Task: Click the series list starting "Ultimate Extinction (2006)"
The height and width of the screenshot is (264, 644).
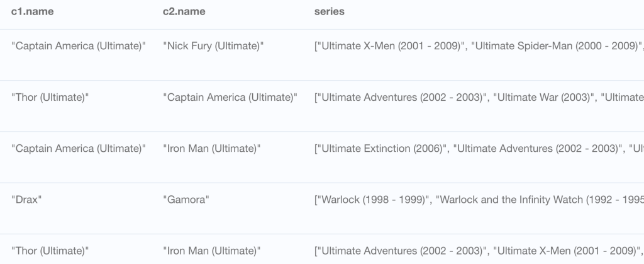Action: click(x=479, y=149)
